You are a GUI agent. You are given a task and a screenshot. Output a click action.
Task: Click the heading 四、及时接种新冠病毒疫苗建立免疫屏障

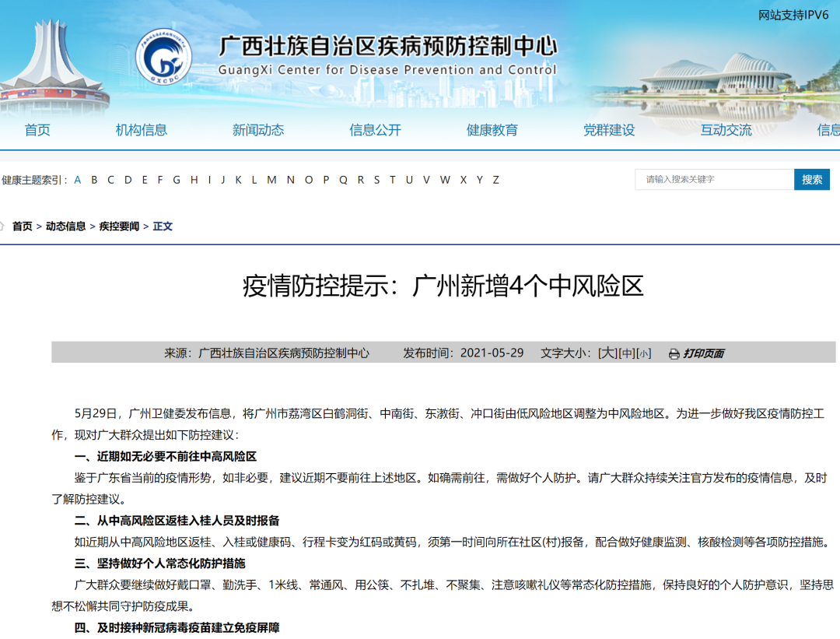pyautogui.click(x=177, y=628)
